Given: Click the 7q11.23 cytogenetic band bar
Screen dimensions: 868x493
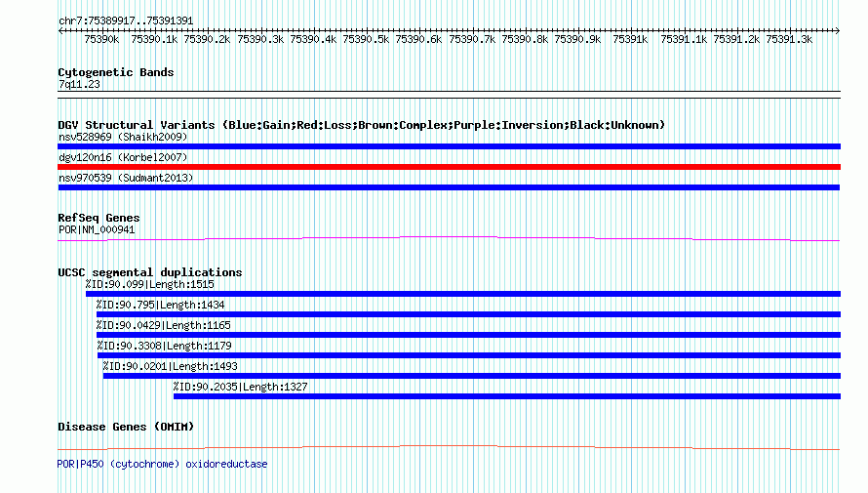Looking at the screenshot, I should coord(449,95).
